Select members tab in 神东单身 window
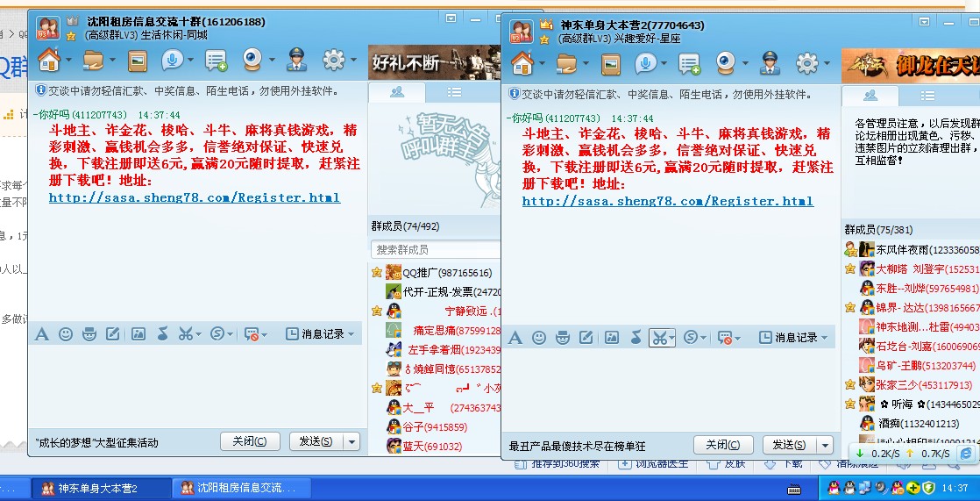This screenshot has height=501, width=980. 870,96
